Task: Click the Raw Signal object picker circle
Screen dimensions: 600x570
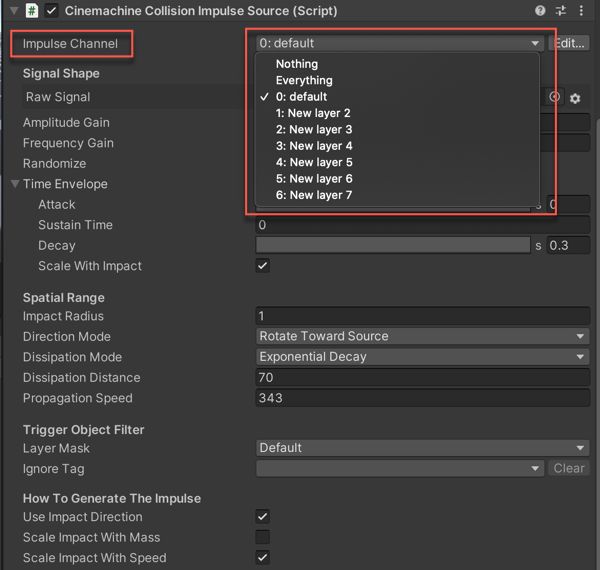Action: [554, 97]
